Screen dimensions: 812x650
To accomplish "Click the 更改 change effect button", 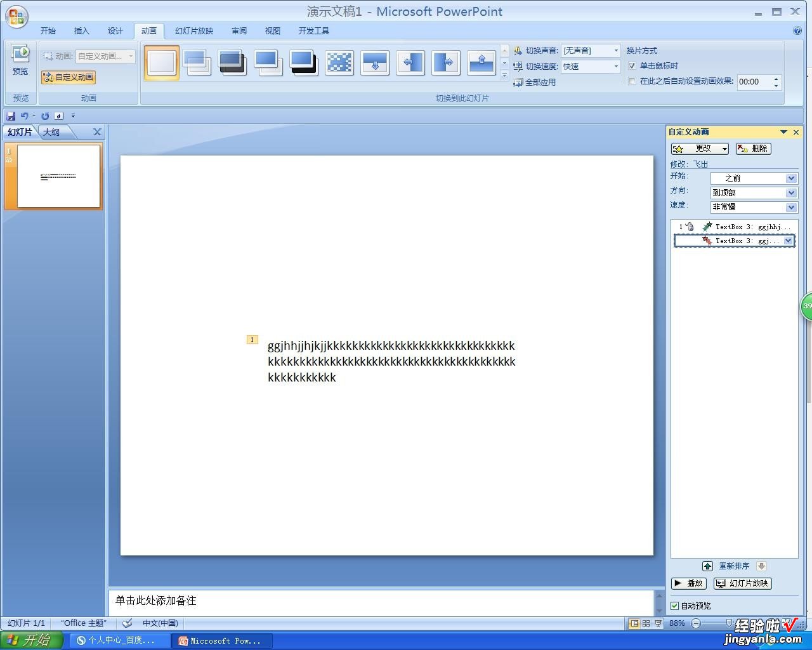I will pos(700,149).
